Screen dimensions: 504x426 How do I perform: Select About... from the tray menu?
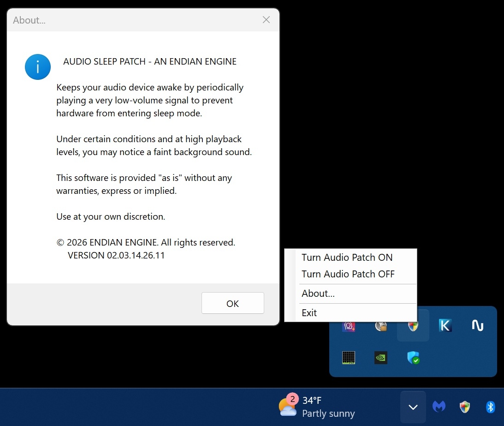coord(318,293)
